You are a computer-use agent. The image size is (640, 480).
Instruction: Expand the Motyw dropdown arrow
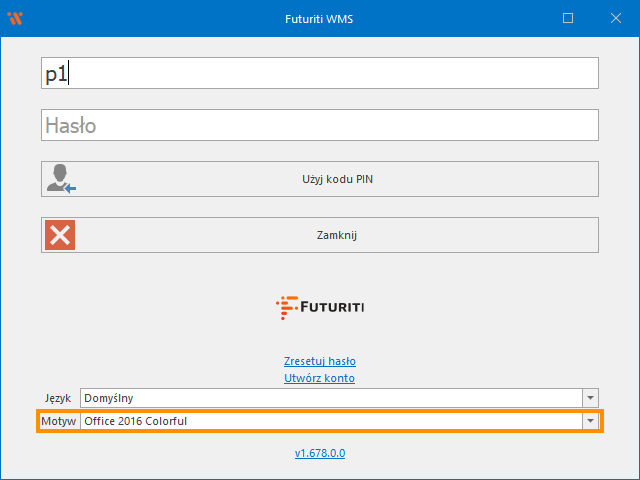[590, 421]
